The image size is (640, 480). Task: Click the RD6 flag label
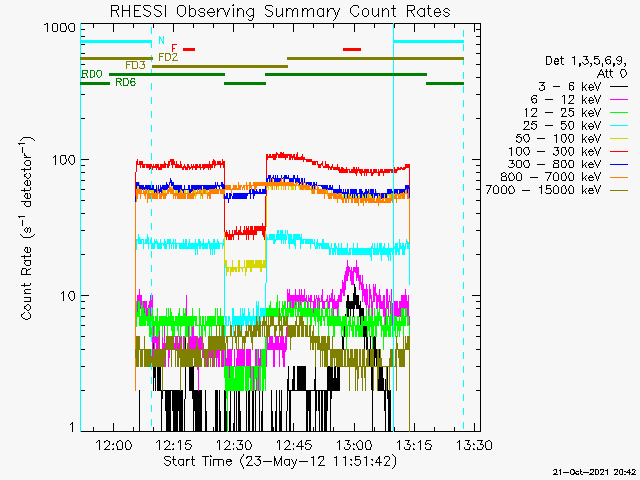(125, 82)
